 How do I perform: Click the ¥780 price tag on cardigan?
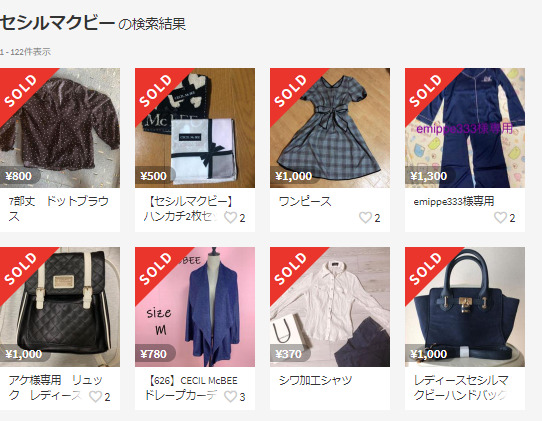pyautogui.click(x=155, y=354)
